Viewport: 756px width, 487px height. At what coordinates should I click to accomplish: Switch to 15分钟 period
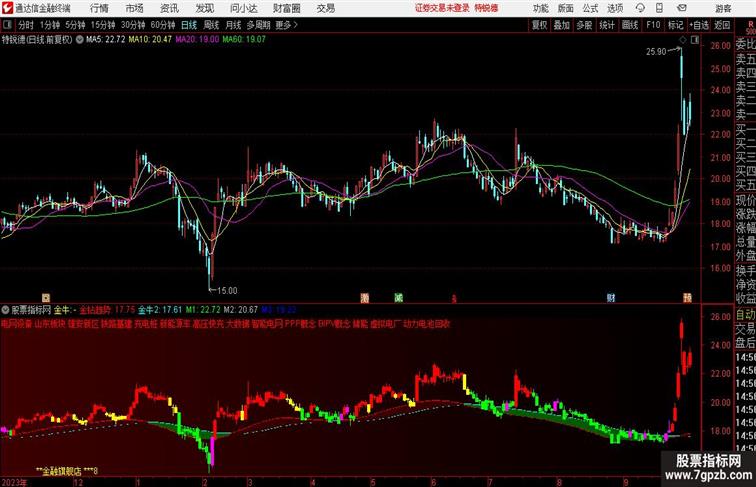[103, 25]
